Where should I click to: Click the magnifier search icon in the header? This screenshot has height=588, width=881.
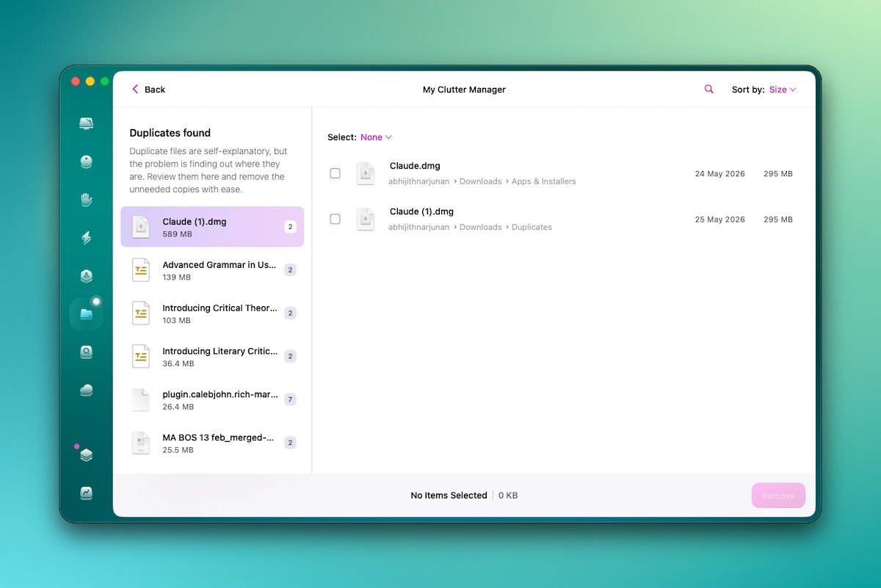(708, 89)
